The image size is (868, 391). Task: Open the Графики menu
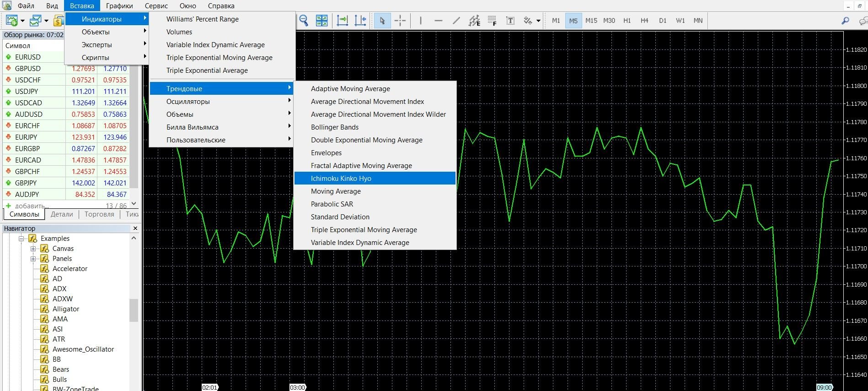coord(119,6)
